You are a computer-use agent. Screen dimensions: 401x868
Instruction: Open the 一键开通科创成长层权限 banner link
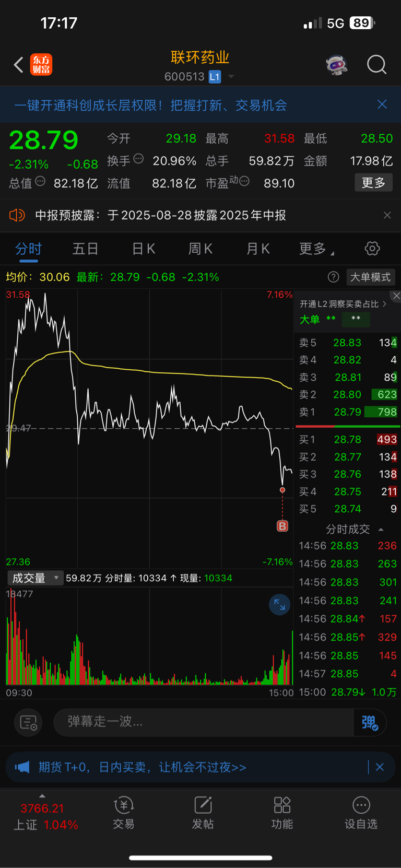tap(150, 105)
